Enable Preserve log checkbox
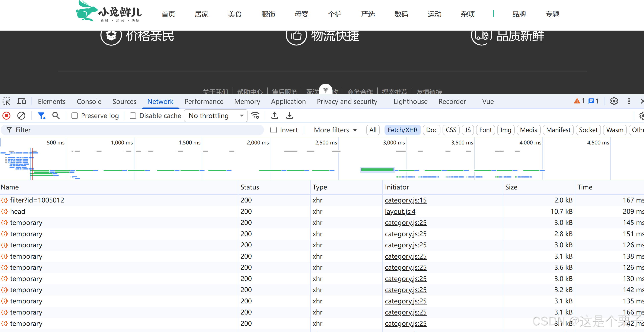This screenshot has height=332, width=644. tap(75, 115)
